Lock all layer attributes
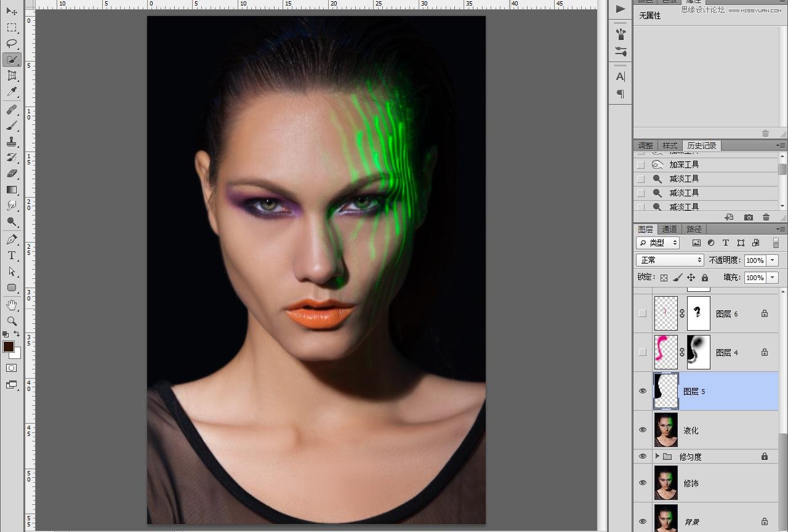 (x=705, y=278)
